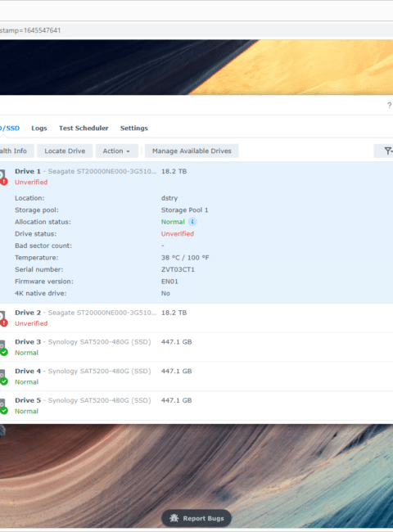393x532 pixels.
Task: Click the Drive 3 green check icon
Action: tap(4, 352)
